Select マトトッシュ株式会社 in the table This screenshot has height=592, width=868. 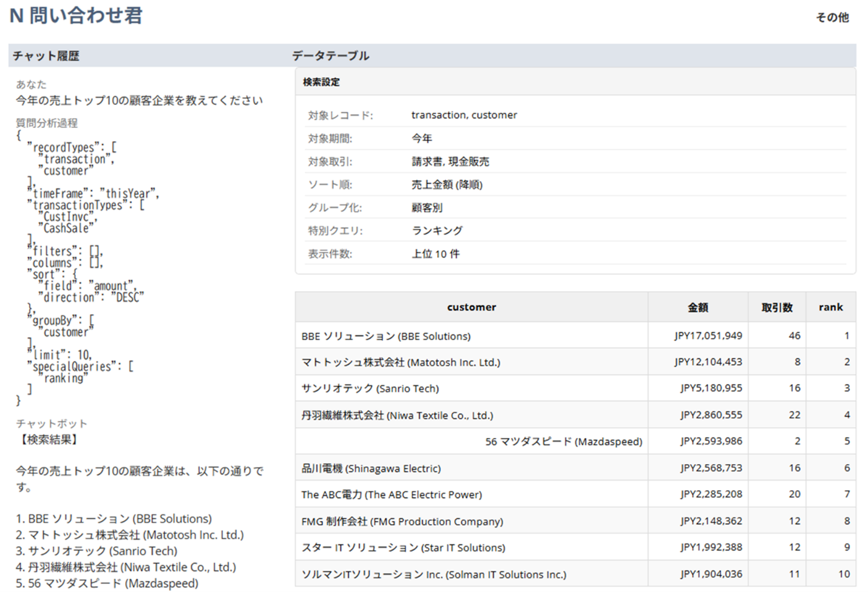pos(472,362)
